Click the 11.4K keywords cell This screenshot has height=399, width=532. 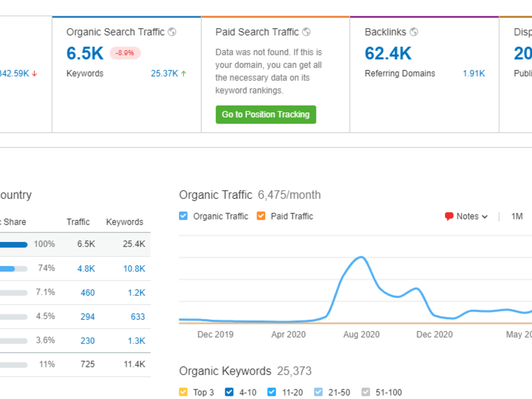(x=135, y=364)
